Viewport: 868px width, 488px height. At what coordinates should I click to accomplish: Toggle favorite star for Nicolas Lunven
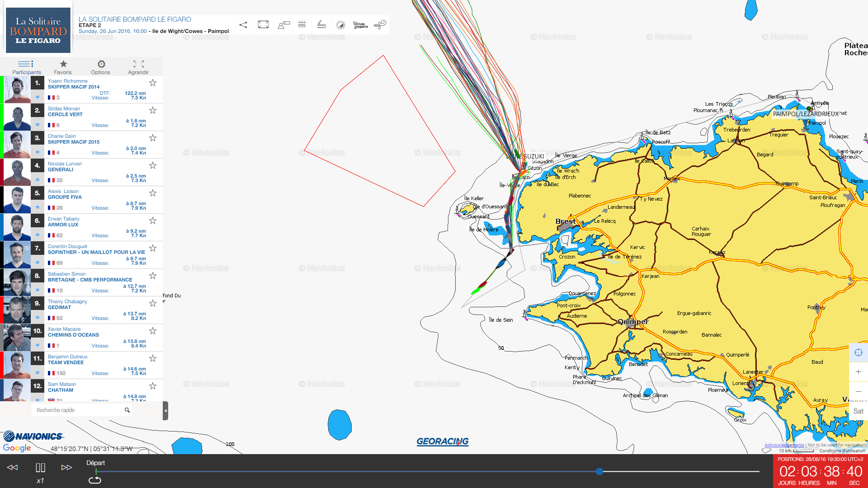(x=153, y=165)
